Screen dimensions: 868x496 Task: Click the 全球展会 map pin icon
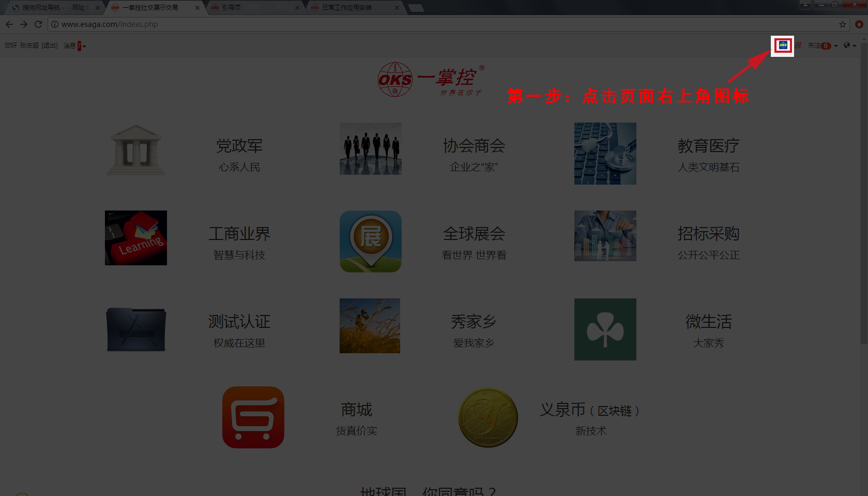[x=370, y=242]
